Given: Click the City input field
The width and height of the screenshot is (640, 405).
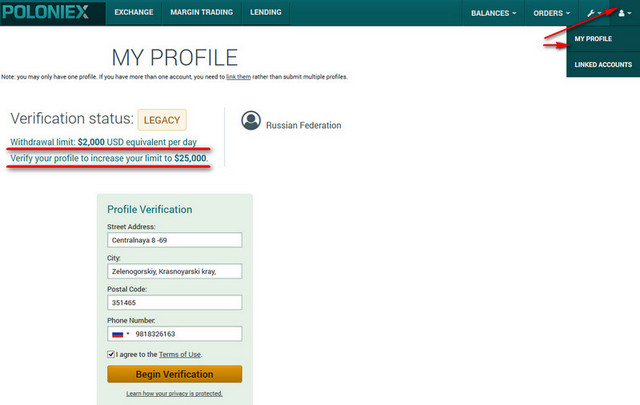Looking at the screenshot, I should pyautogui.click(x=175, y=271).
